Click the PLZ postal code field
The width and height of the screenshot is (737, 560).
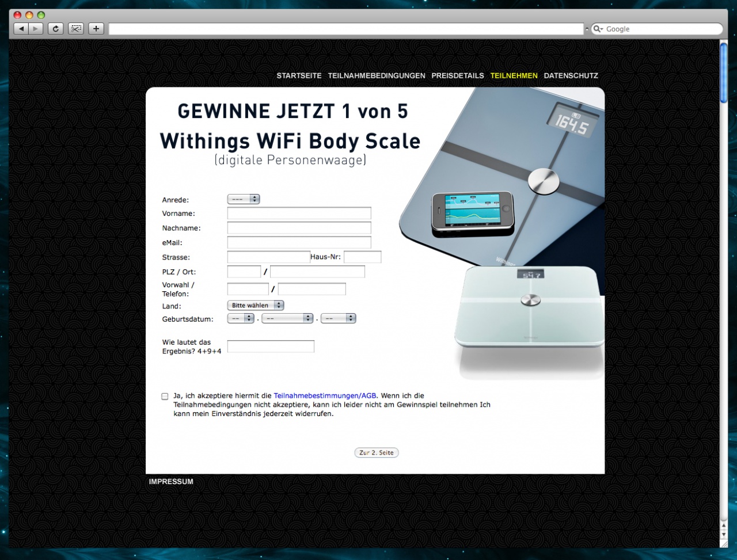tap(244, 272)
